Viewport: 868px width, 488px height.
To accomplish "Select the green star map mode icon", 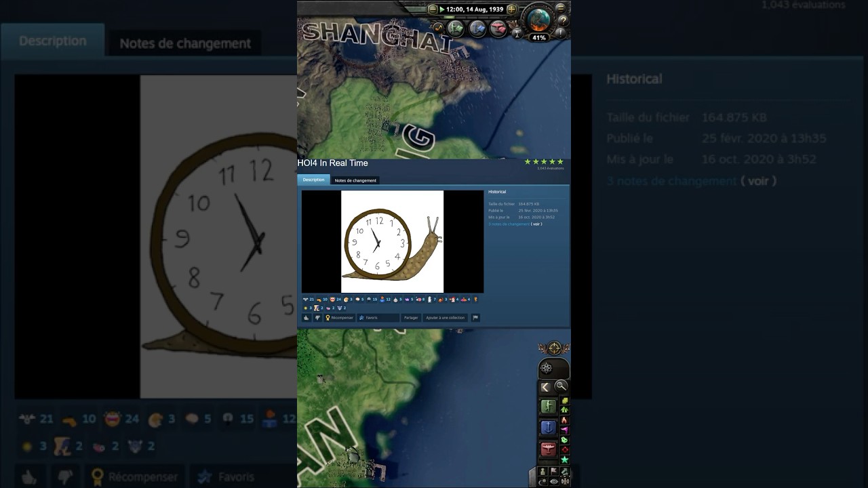I will coord(565,460).
